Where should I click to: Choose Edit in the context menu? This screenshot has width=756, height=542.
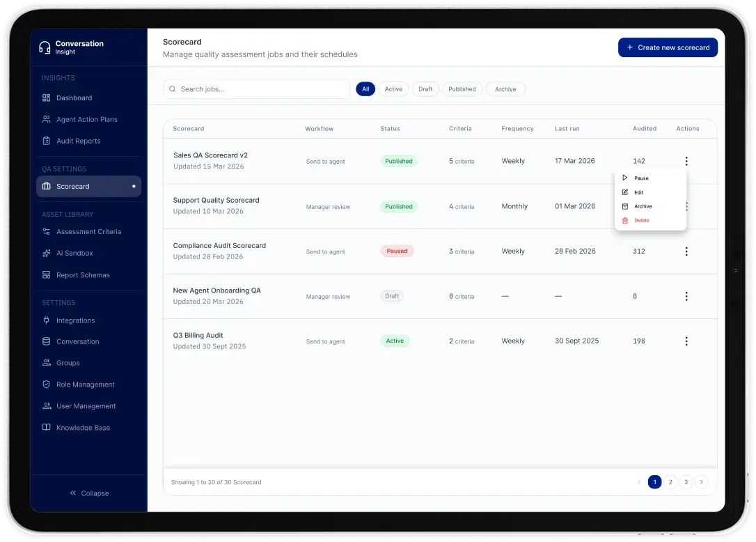(x=650, y=192)
